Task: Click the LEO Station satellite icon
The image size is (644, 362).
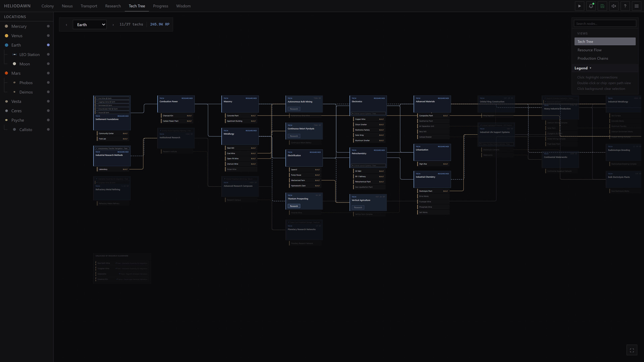Action: tap(14, 54)
